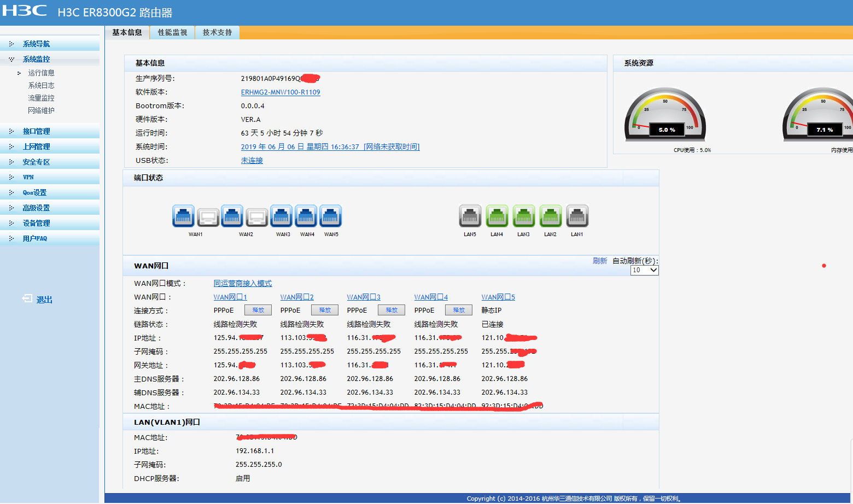Click the green LAN2 port icon
The width and height of the screenshot is (853, 504).
[550, 216]
